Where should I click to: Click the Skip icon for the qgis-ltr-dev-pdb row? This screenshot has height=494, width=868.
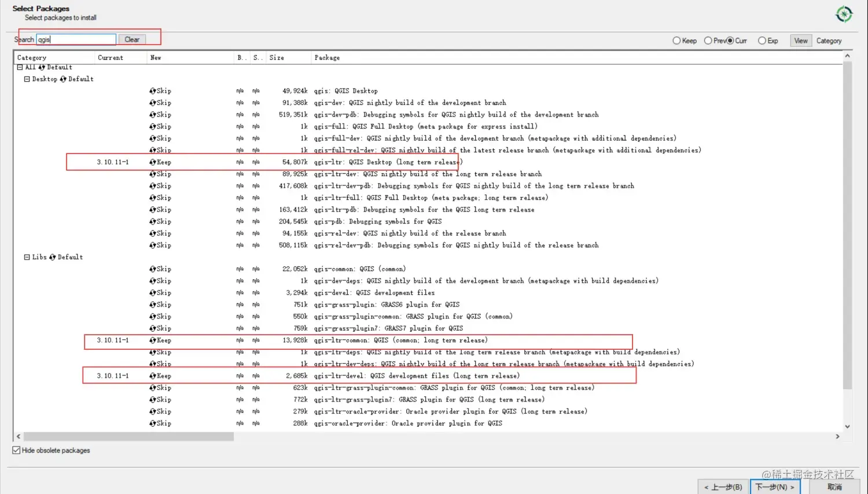click(153, 186)
